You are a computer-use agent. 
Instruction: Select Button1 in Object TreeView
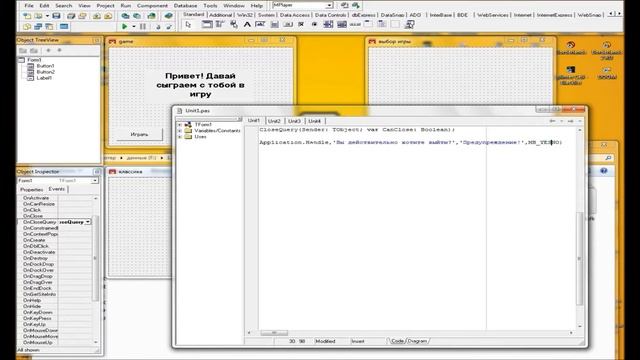(45, 66)
